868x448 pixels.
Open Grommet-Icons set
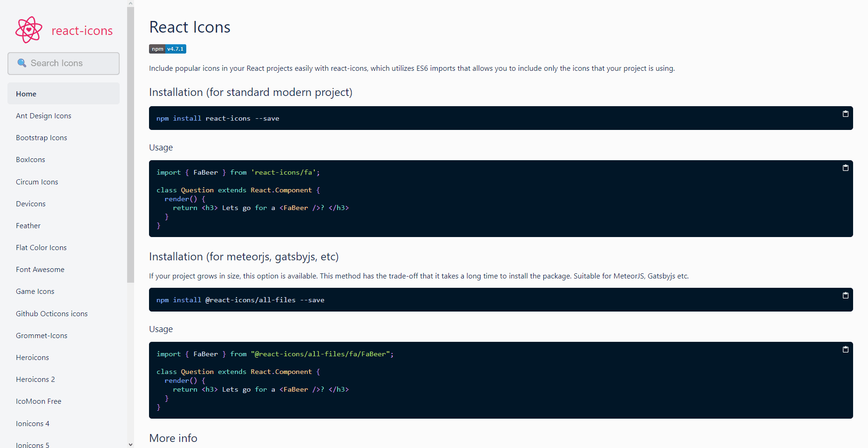tap(41, 336)
